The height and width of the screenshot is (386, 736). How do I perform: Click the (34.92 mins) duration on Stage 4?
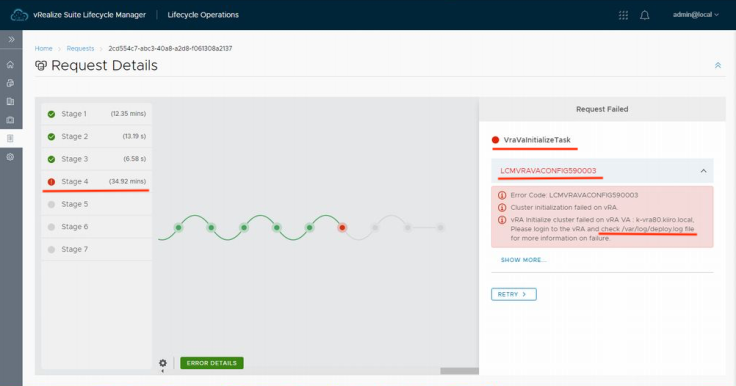point(128,181)
